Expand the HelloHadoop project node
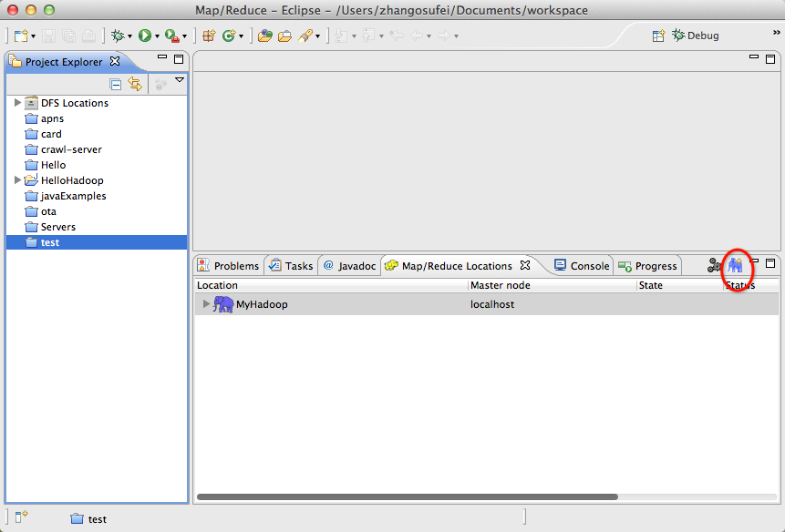This screenshot has width=785, height=532. tap(17, 180)
